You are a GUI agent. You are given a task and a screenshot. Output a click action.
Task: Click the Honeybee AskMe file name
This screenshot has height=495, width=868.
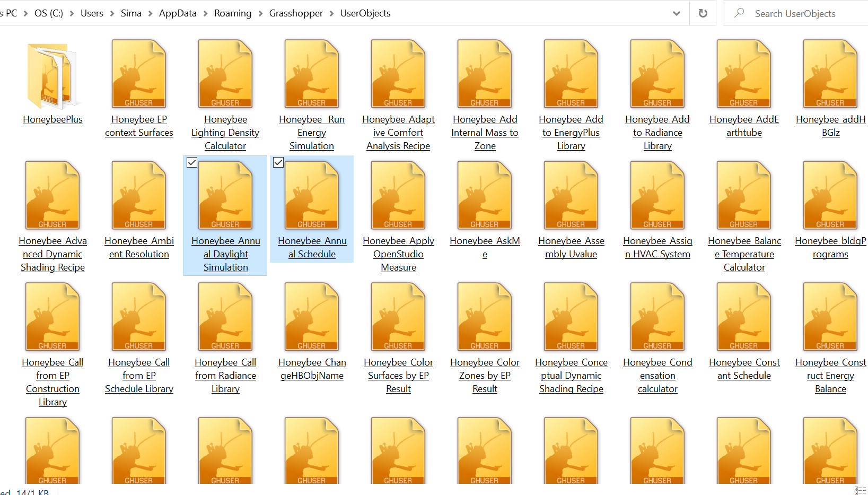pos(485,247)
